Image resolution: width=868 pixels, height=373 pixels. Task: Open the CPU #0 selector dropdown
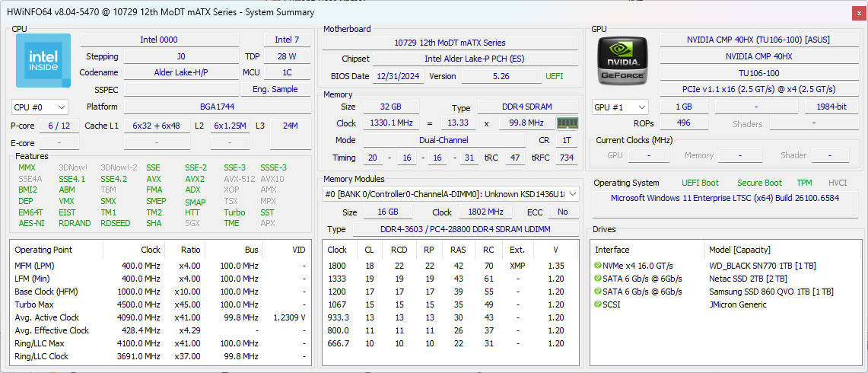click(x=40, y=107)
